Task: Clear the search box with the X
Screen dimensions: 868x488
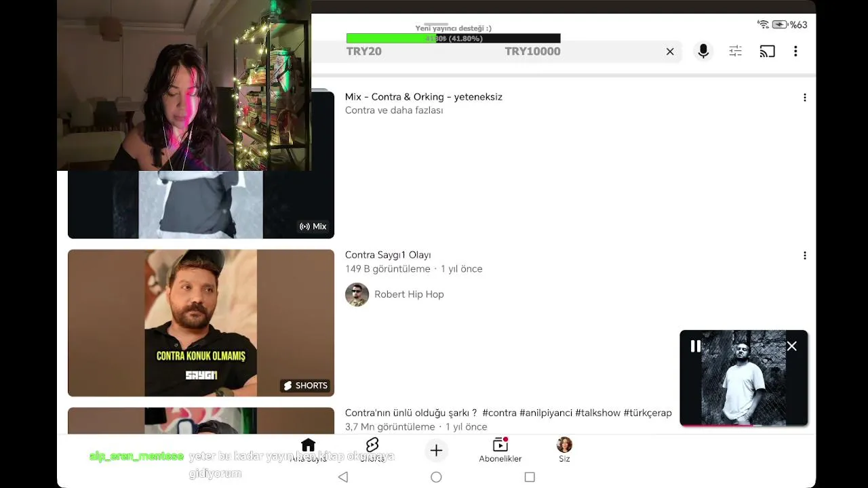Action: (670, 52)
